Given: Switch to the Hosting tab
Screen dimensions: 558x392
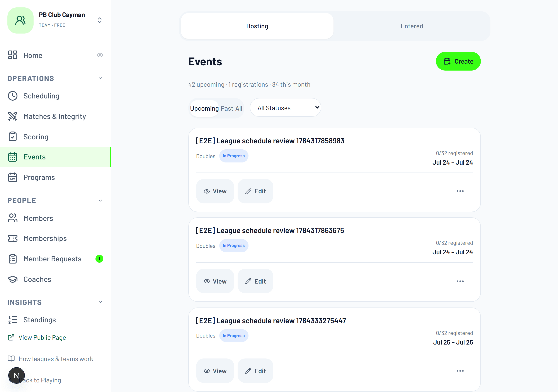Looking at the screenshot, I should [257, 26].
